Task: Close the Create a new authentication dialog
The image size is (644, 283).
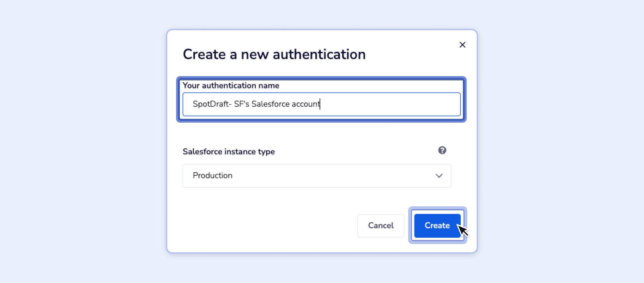Action: pos(462,45)
